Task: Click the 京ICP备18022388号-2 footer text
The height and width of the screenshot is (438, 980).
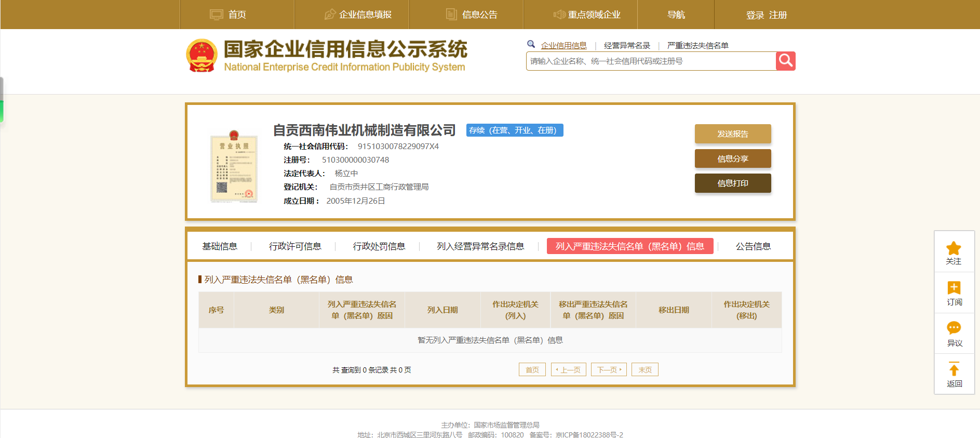Action: pyautogui.click(x=589, y=434)
